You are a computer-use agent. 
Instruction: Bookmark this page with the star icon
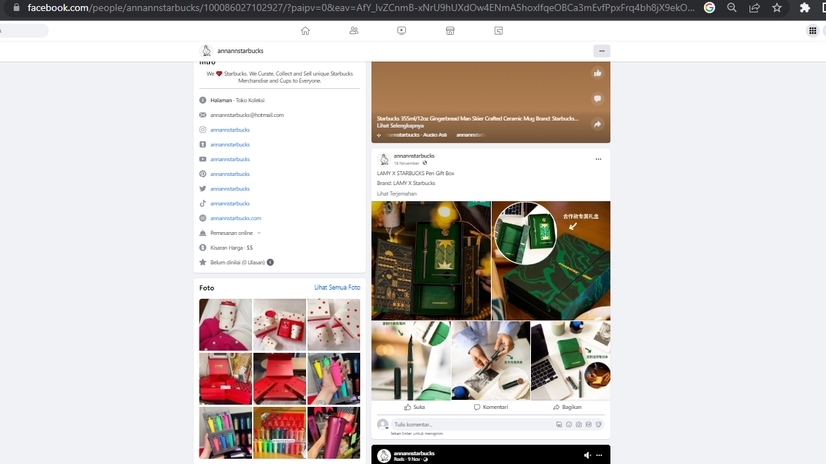(x=777, y=7)
